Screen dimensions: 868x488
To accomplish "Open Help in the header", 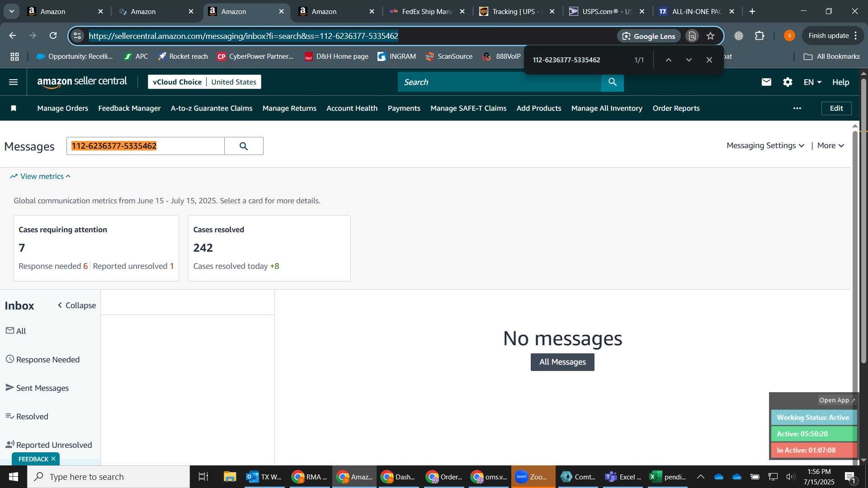I will [841, 82].
